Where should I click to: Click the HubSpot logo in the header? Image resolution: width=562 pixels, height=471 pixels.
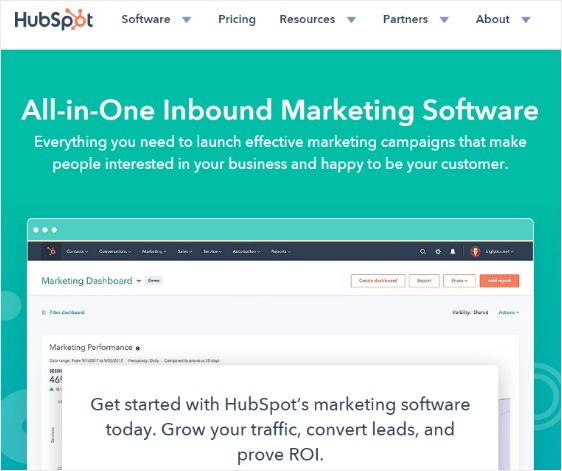click(54, 19)
